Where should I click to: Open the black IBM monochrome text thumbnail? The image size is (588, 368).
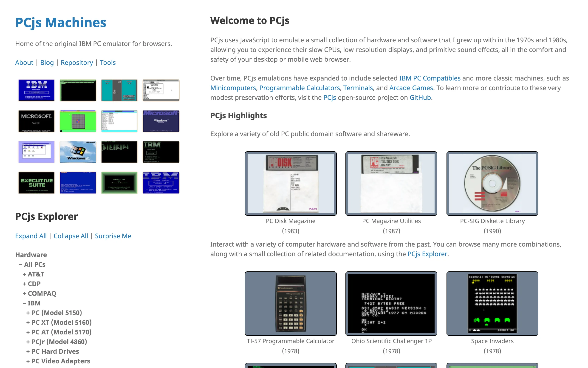click(x=161, y=152)
